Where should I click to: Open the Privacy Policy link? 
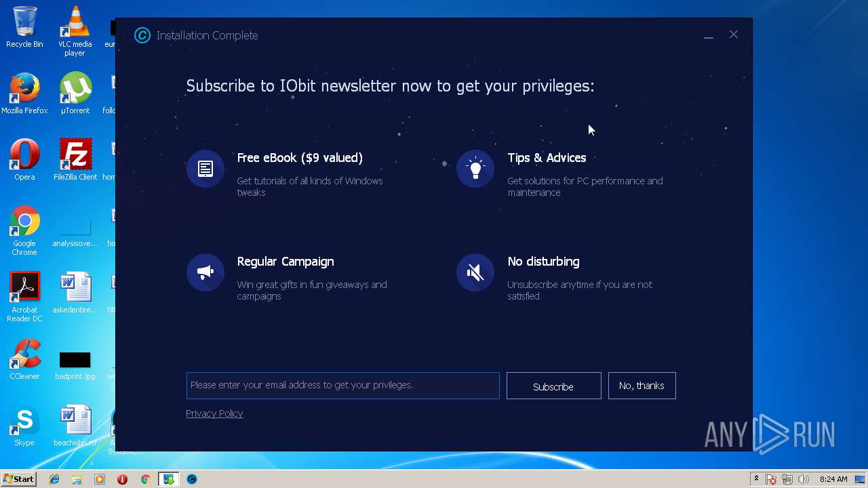click(214, 413)
